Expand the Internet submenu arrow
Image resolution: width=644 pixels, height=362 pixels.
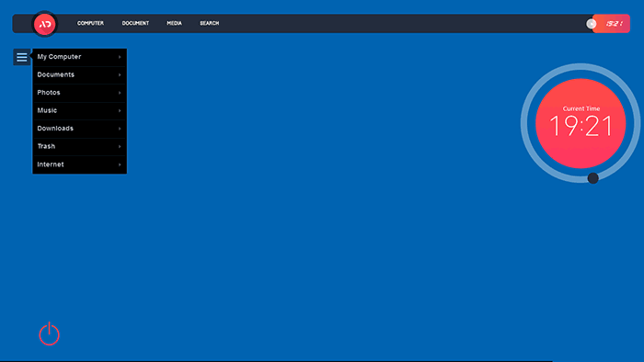point(120,164)
